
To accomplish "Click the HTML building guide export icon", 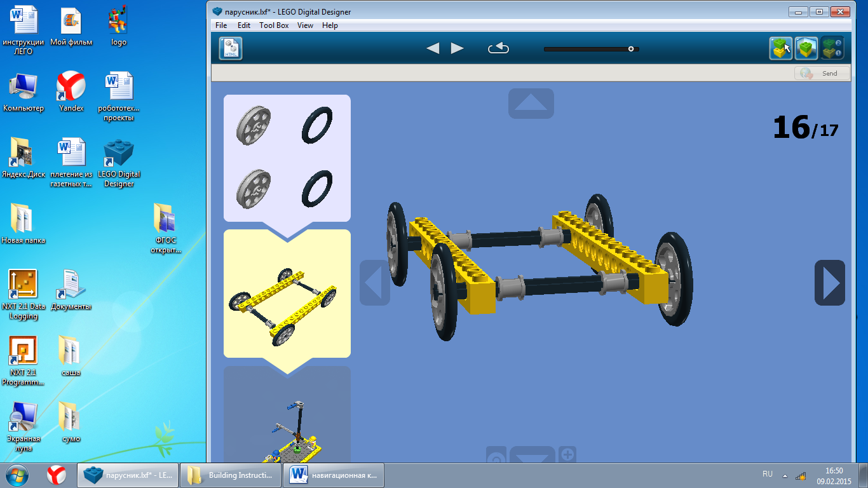I will (231, 48).
